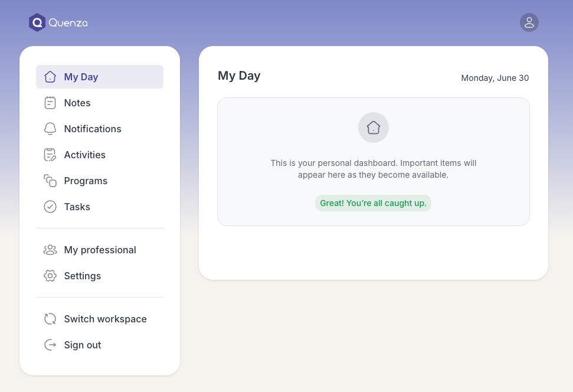Click the Quenza hexagon logo icon
The image size is (573, 392).
click(37, 22)
